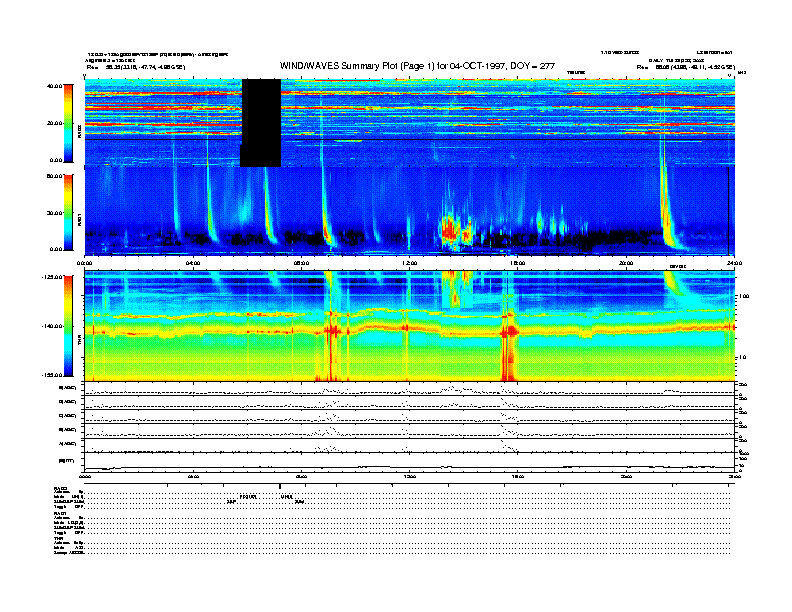This screenshot has height=612, width=792.
Task: Click the -155.00 label on TNR scale
Action: (52, 375)
